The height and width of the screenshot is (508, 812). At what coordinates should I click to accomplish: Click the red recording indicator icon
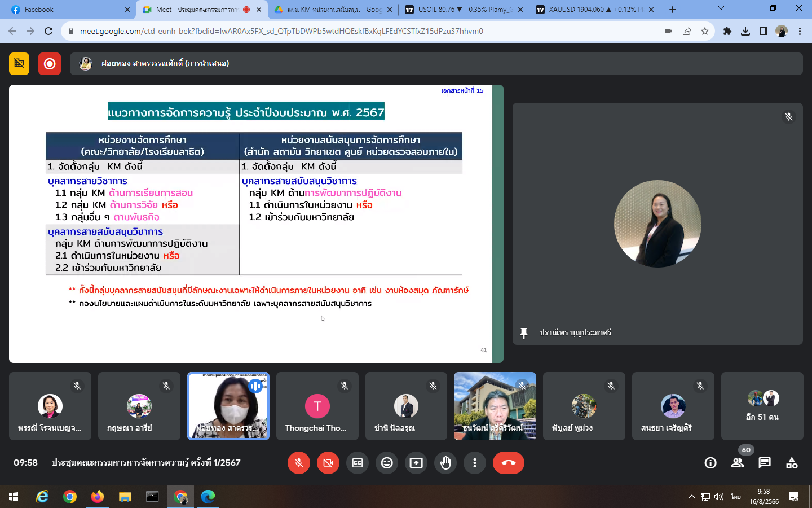50,64
